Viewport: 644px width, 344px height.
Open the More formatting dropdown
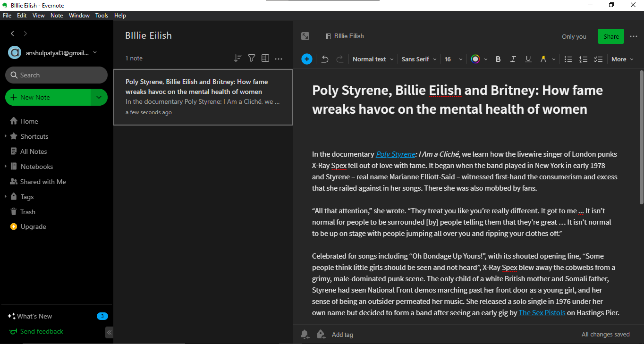tap(622, 59)
